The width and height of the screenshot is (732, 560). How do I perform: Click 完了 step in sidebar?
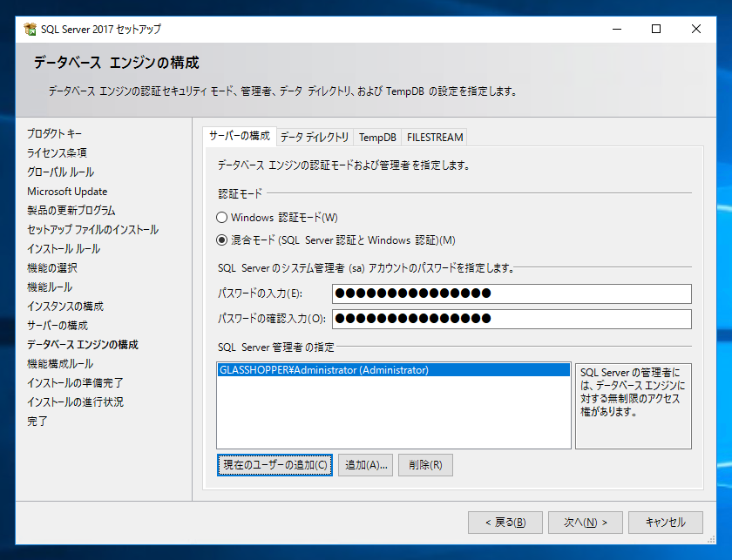tap(37, 421)
